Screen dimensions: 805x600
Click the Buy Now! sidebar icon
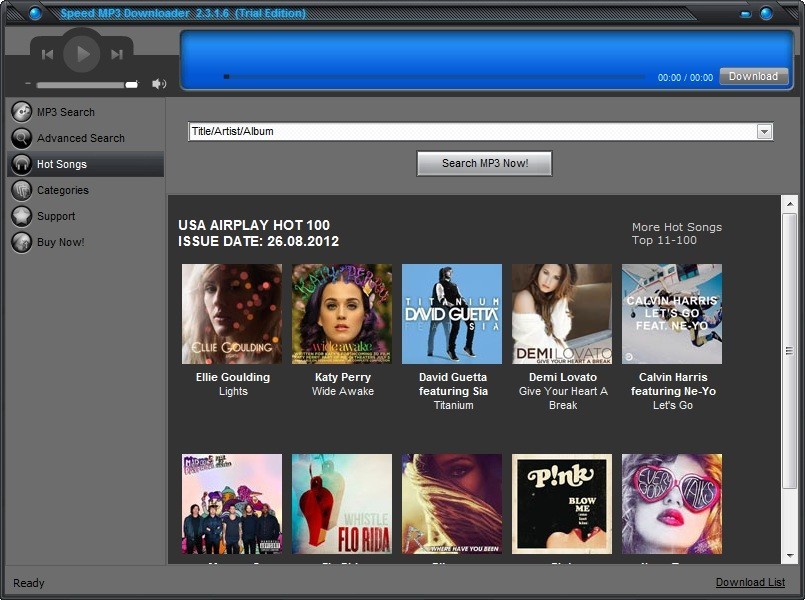[21, 241]
